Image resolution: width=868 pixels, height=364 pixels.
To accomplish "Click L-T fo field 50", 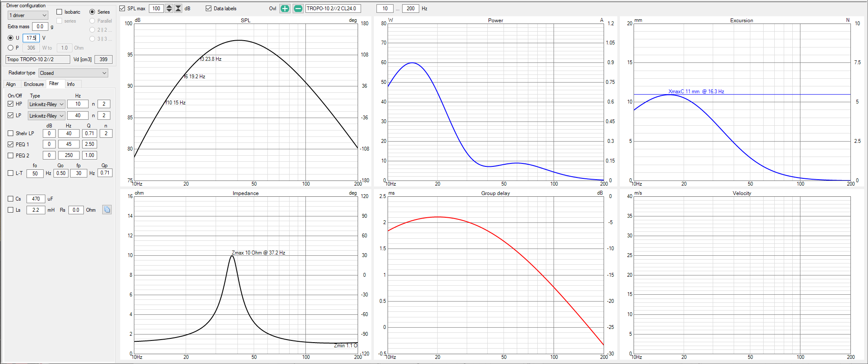I will pos(35,173).
